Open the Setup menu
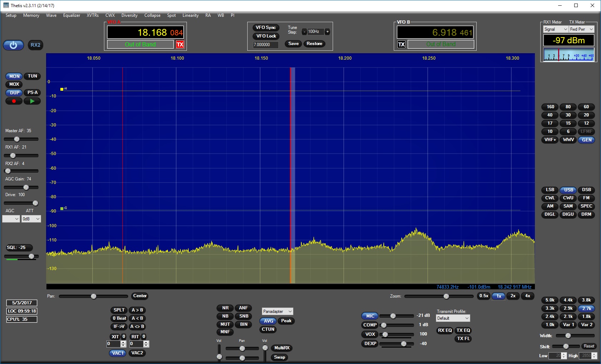Screen dimensions: 601x364 tap(11, 15)
